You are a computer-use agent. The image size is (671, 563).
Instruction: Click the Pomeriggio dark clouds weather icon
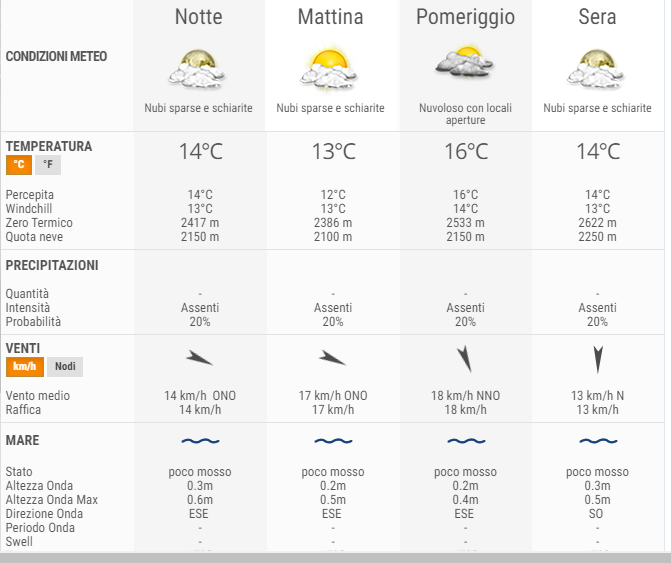[465, 62]
